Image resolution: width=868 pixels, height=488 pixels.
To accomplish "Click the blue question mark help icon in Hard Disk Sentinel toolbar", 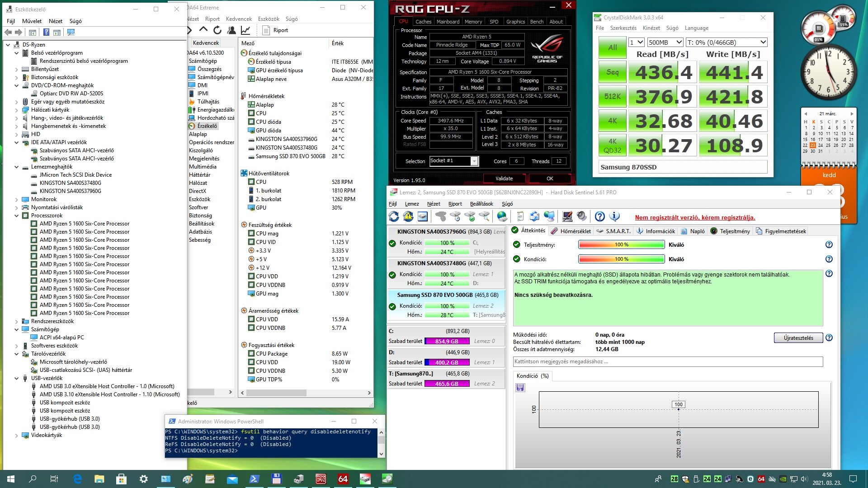I will pos(599,217).
